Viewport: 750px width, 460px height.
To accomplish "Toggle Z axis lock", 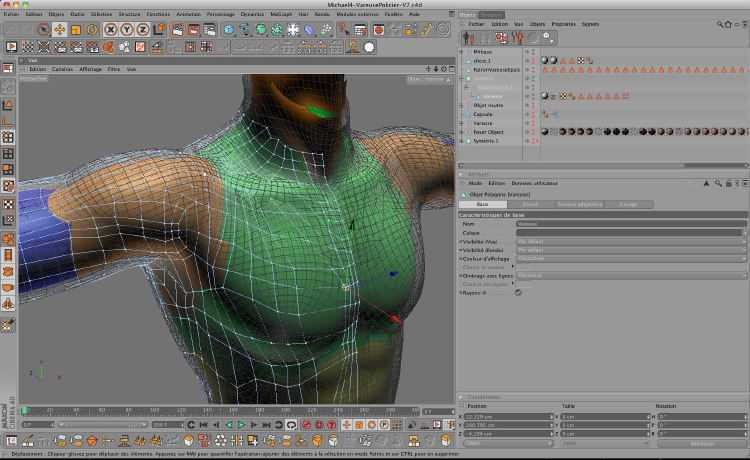I will 143,30.
